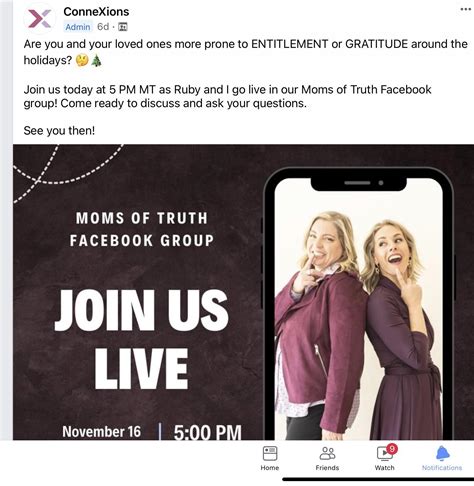Viewport: 474px width, 486px height.
Task: Open the three-dot post options menu
Action: [x=465, y=9]
